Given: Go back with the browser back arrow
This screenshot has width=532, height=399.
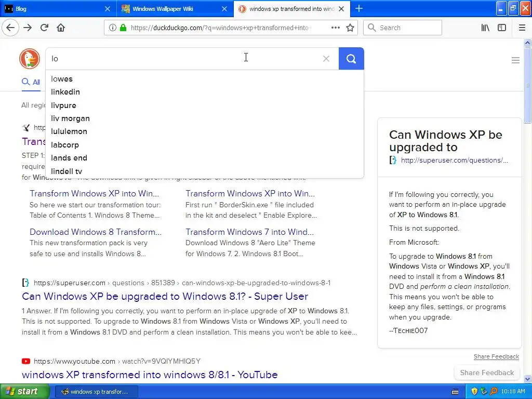Looking at the screenshot, I should click(x=10, y=28).
